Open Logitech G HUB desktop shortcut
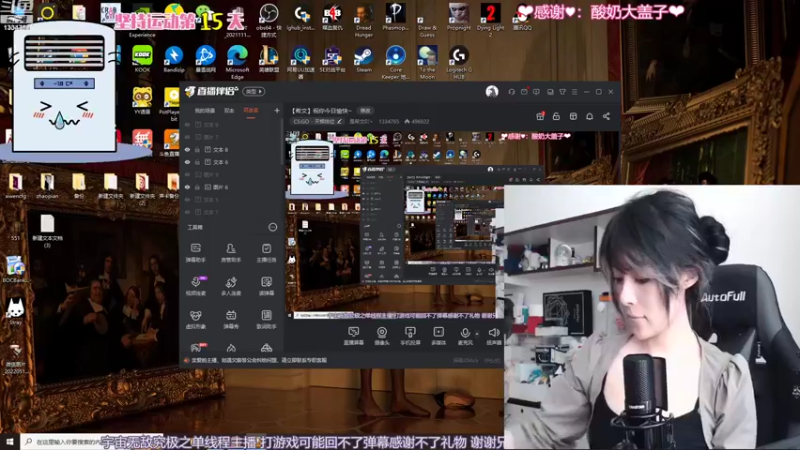The width and height of the screenshot is (800, 450). pyautogui.click(x=459, y=62)
